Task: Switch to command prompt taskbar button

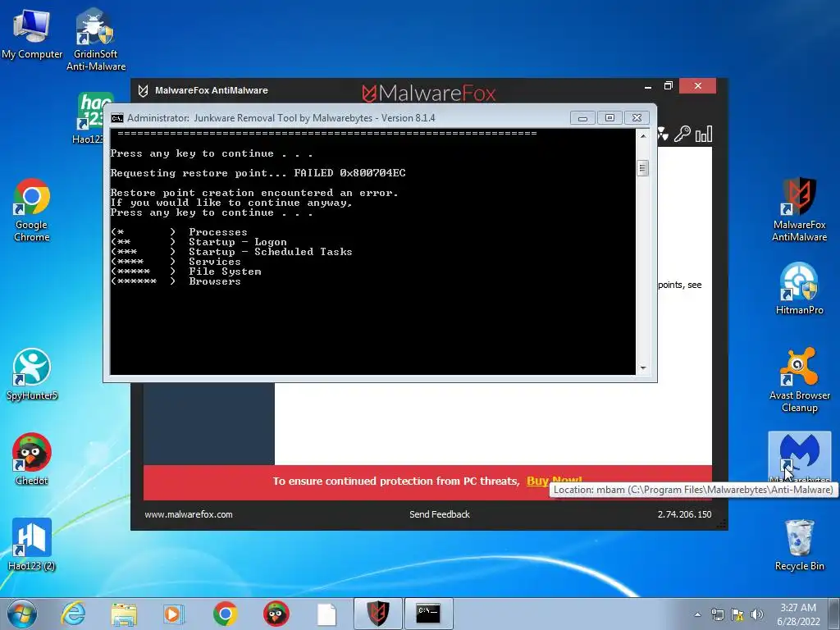Action: [x=428, y=614]
